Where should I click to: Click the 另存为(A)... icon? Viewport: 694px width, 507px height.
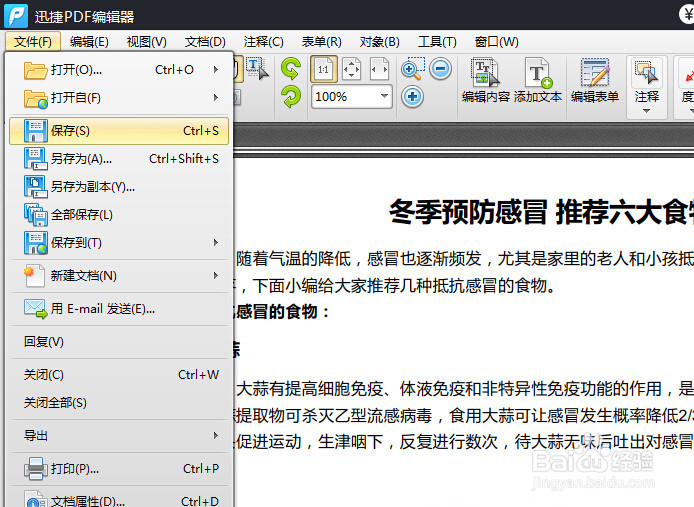click(35, 159)
